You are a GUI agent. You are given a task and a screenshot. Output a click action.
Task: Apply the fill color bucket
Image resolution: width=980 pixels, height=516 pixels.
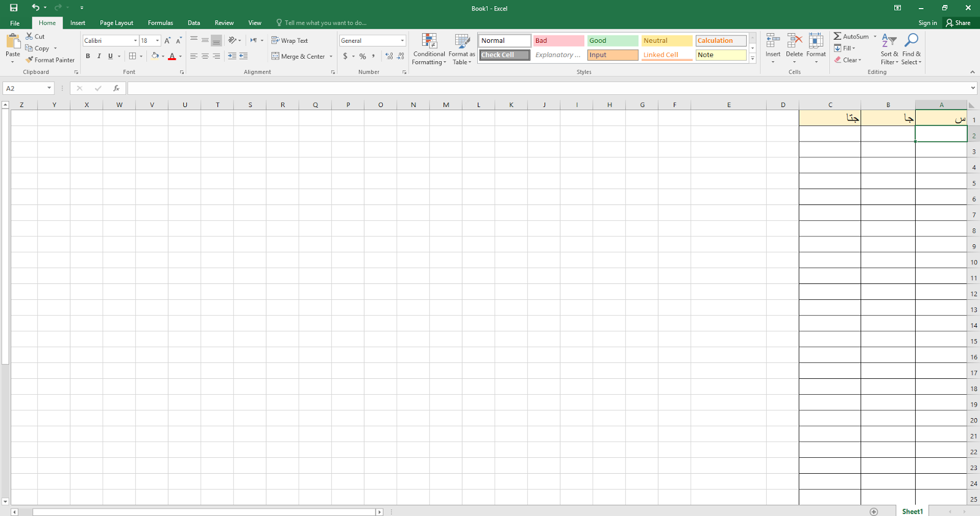(155, 56)
